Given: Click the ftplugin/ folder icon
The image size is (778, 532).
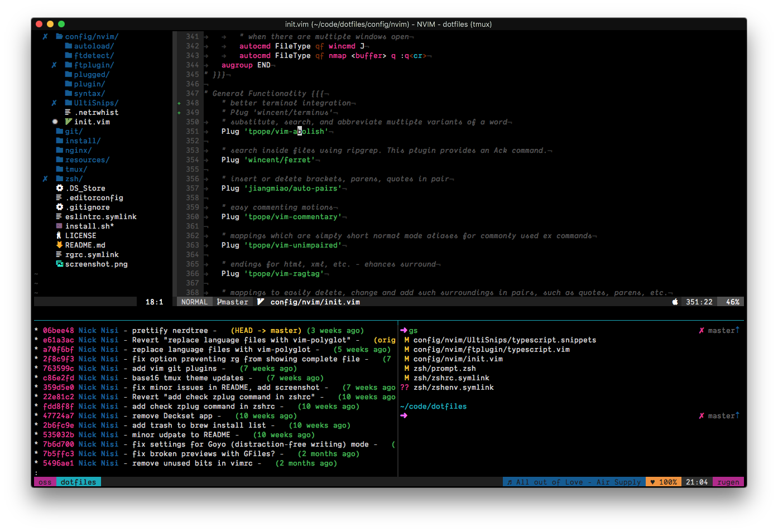Looking at the screenshot, I should [x=68, y=65].
